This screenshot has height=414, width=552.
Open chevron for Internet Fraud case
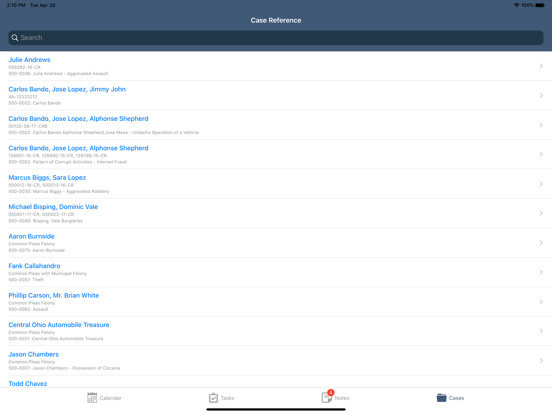[x=541, y=154]
